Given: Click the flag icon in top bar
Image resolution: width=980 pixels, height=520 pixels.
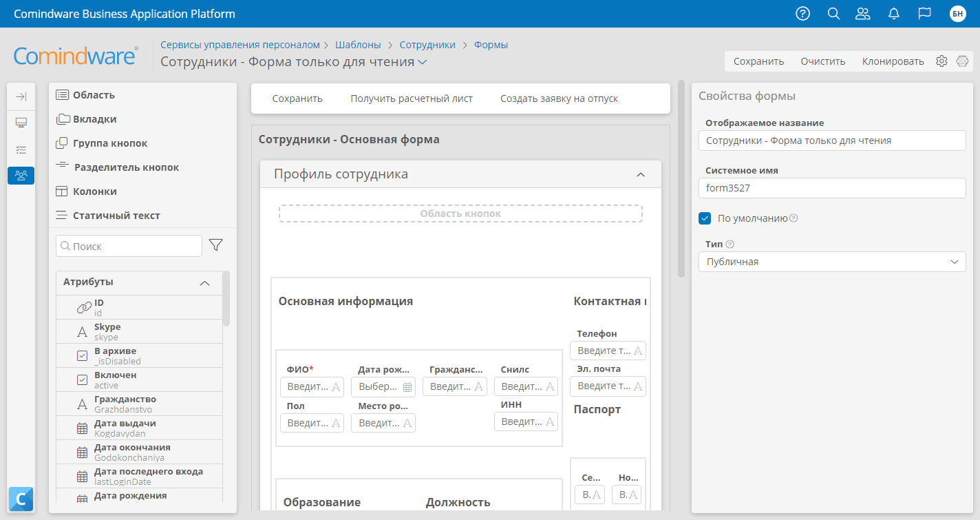Looking at the screenshot, I should 925,14.
